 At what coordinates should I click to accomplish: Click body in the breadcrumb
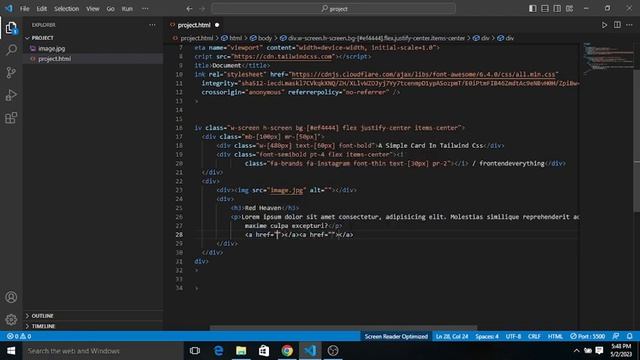pyautogui.click(x=264, y=38)
